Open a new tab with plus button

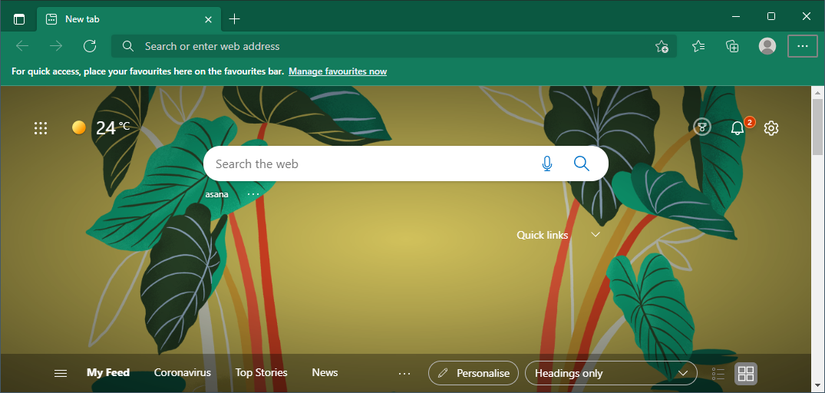(x=235, y=19)
